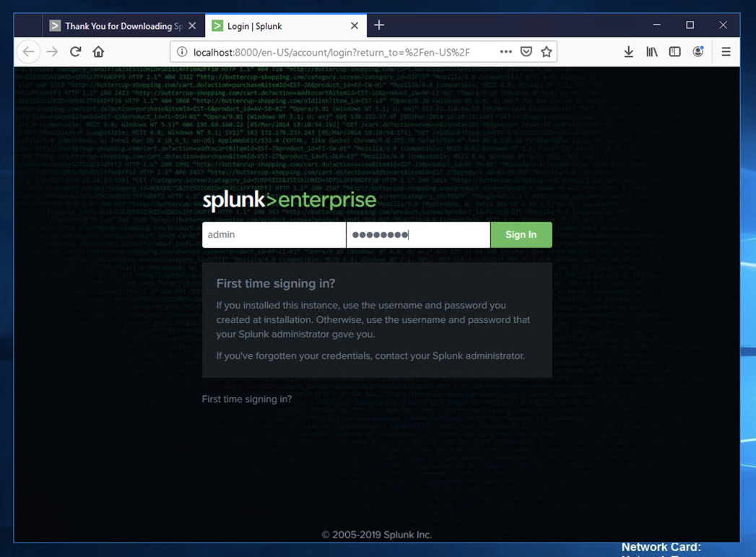This screenshot has height=557, width=756.
Task: Select the Login | Splunk tab
Action: [x=286, y=25]
